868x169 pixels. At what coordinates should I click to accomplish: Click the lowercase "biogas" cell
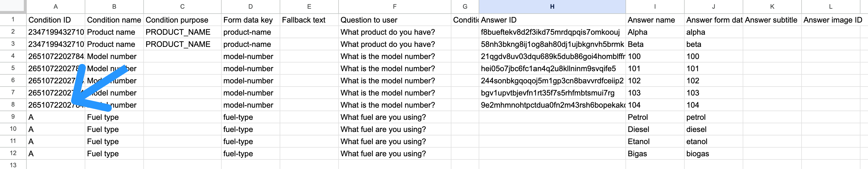tap(697, 154)
